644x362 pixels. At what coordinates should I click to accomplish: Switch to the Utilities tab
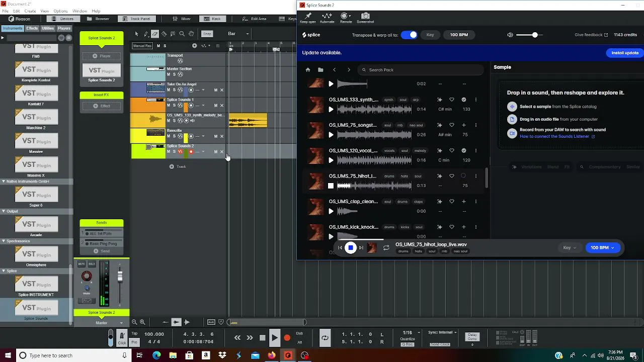(x=48, y=28)
